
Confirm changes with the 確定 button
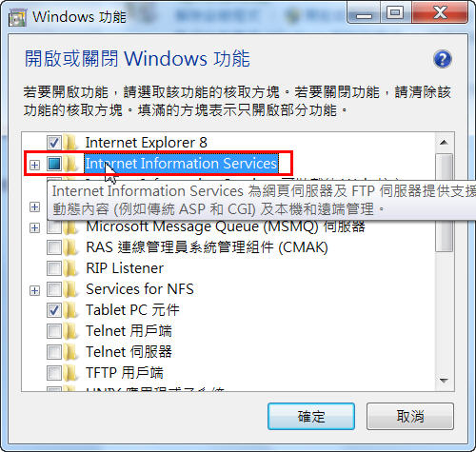click(x=311, y=417)
